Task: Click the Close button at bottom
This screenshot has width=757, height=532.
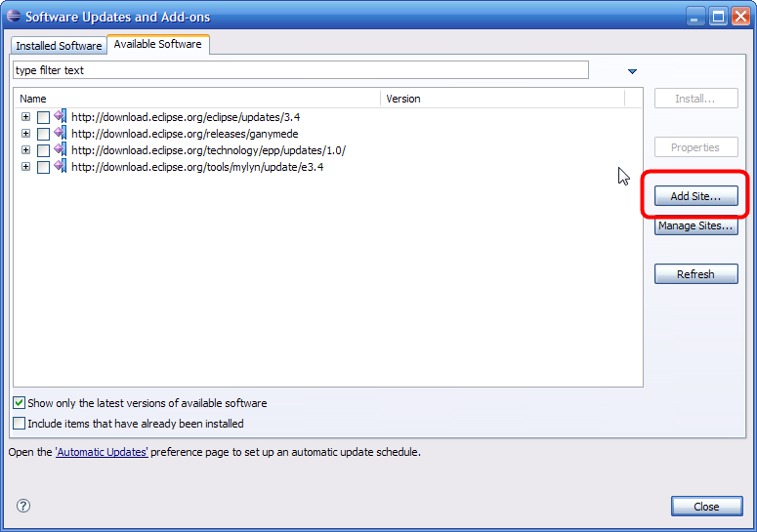Action: 706,507
